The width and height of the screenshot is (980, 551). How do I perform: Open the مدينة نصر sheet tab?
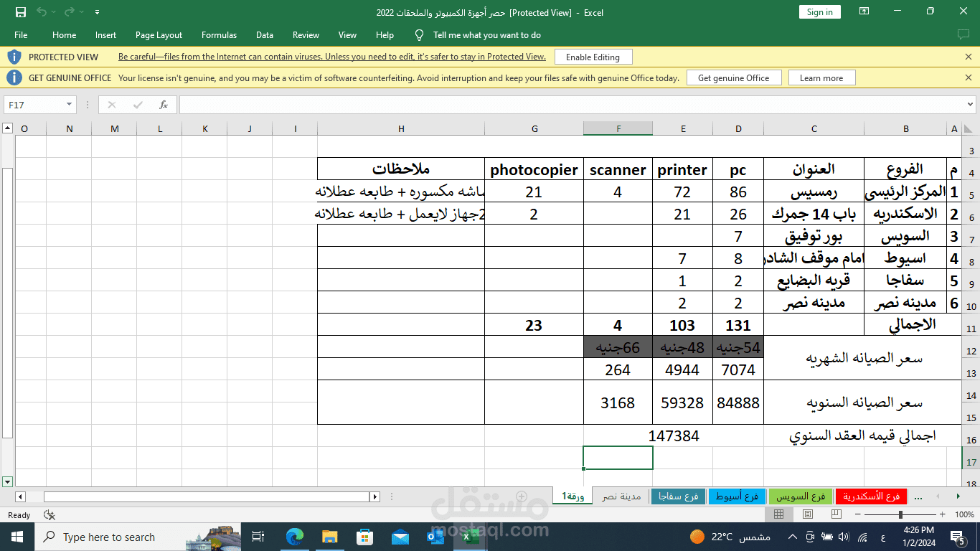click(621, 496)
